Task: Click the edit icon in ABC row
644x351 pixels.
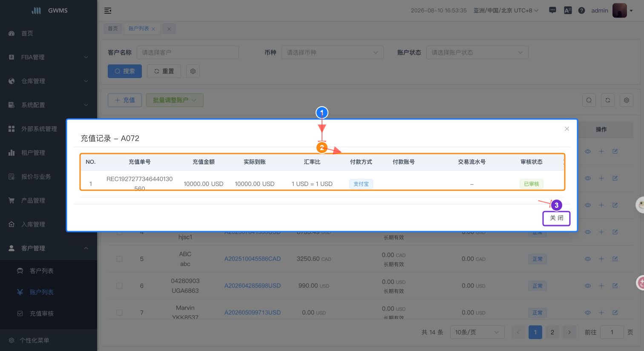Action: 615,259
